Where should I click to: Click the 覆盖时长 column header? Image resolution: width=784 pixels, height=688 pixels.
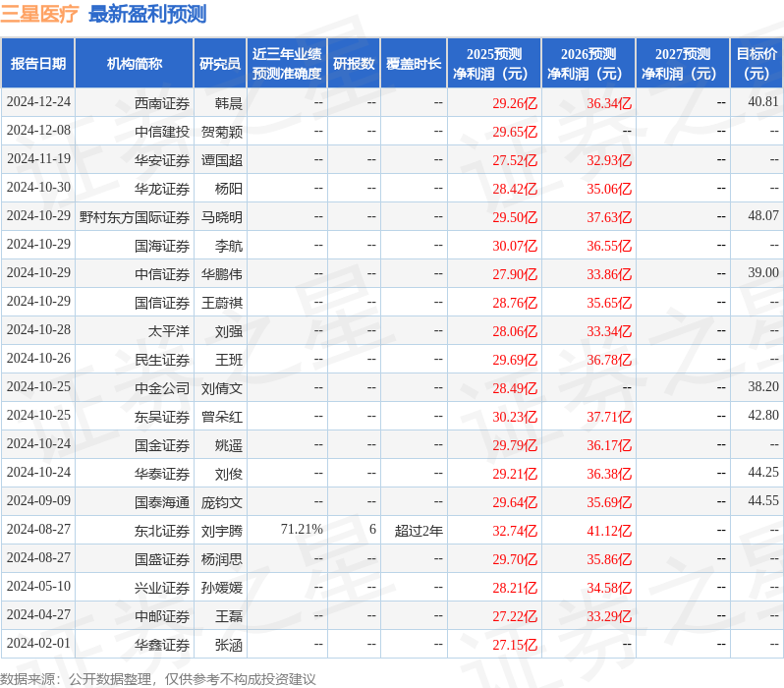coord(414,64)
